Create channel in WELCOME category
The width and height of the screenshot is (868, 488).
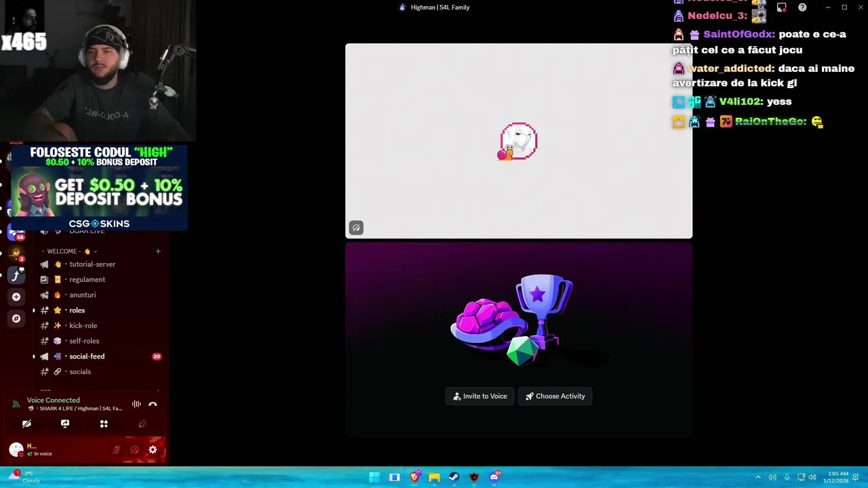(x=158, y=251)
